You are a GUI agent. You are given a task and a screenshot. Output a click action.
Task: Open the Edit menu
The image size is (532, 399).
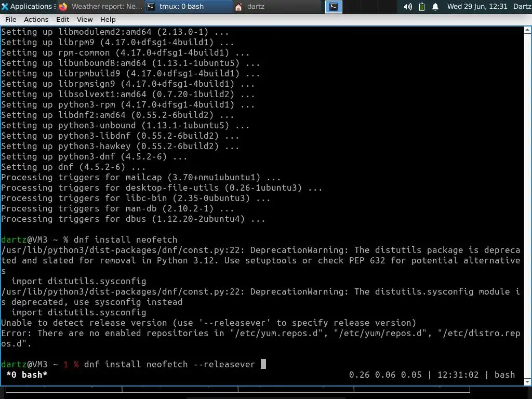pyautogui.click(x=62, y=20)
